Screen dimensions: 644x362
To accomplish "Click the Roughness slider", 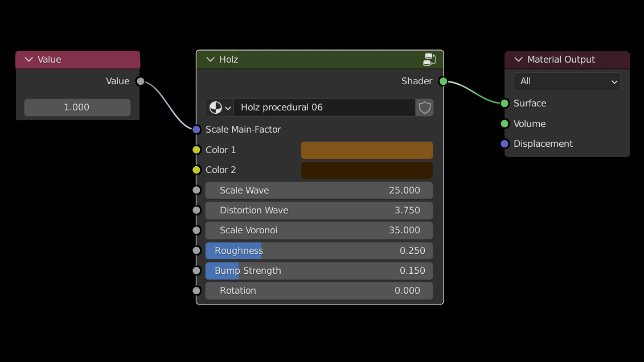I will click(x=319, y=251).
